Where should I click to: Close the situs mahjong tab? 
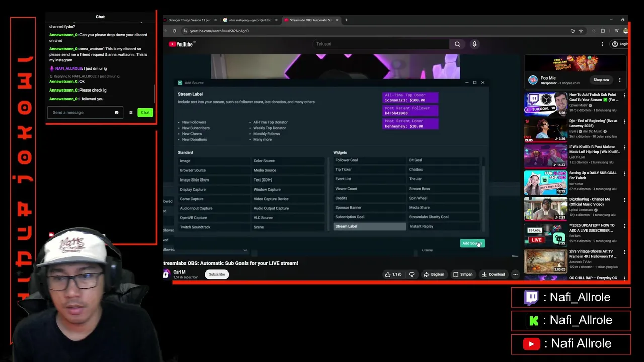click(x=276, y=20)
